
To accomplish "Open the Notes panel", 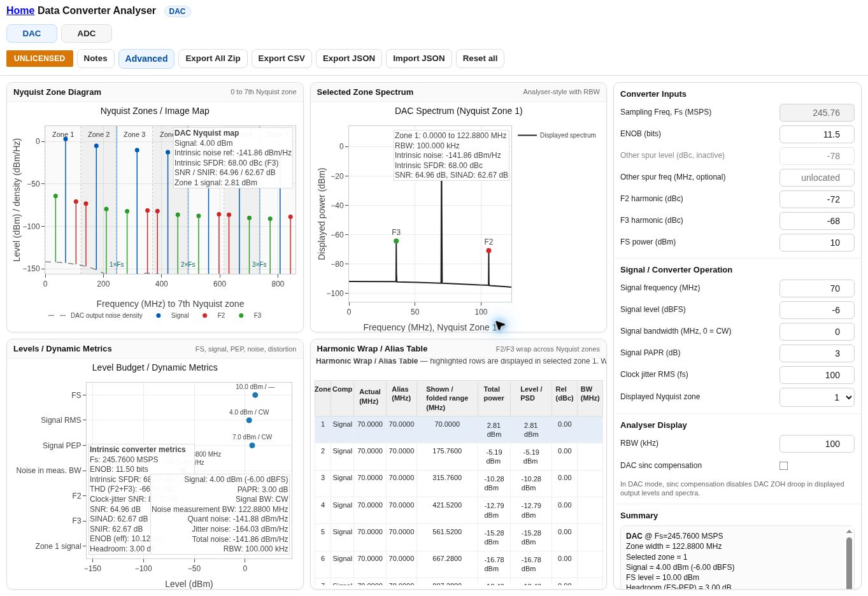I will click(96, 59).
